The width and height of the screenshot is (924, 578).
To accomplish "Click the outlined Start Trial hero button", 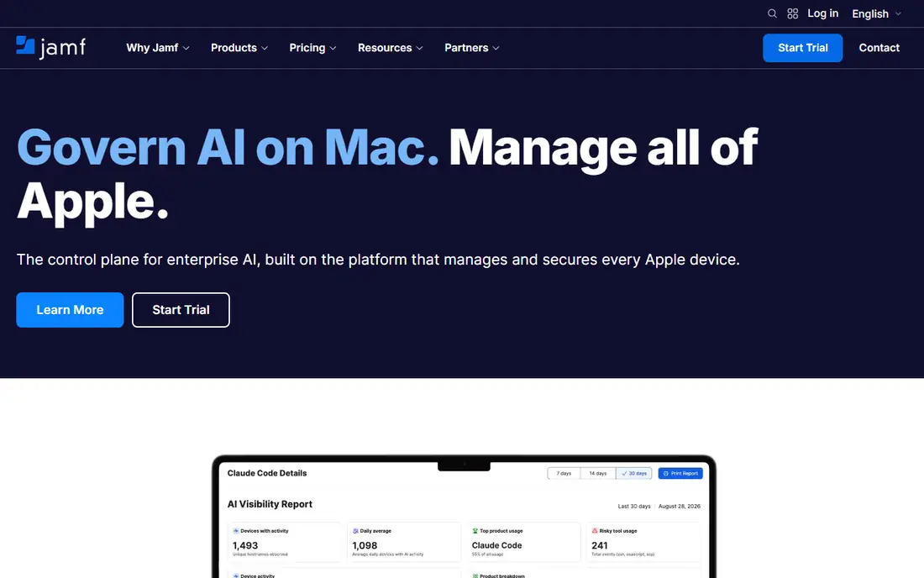I will point(181,310).
